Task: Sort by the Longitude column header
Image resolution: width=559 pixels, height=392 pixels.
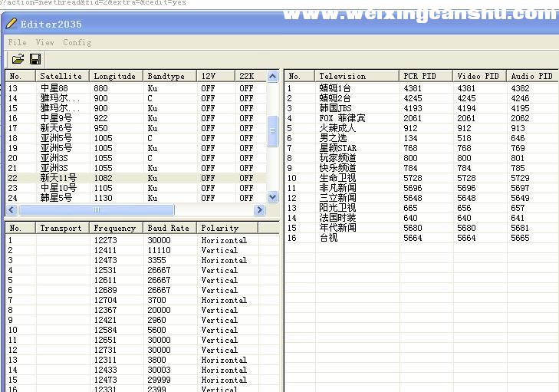Action: pos(115,76)
